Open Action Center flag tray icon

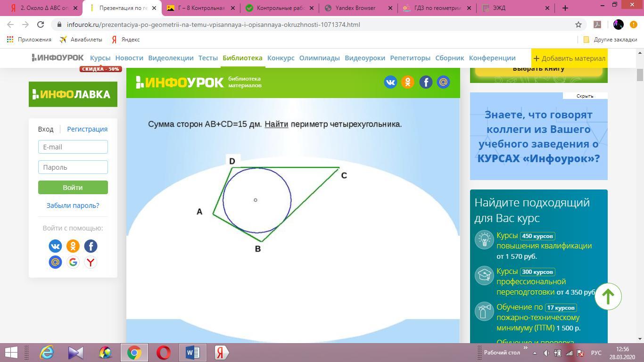580,353
